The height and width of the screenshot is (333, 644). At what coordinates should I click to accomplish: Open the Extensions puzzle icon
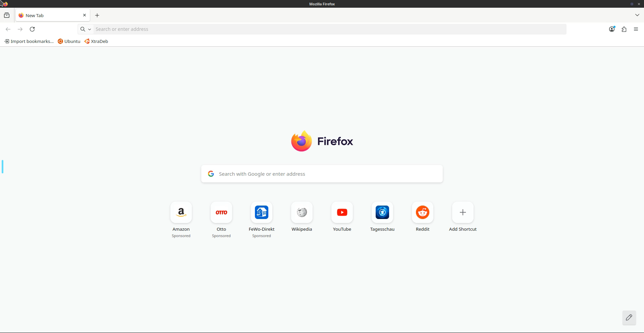pyautogui.click(x=624, y=29)
